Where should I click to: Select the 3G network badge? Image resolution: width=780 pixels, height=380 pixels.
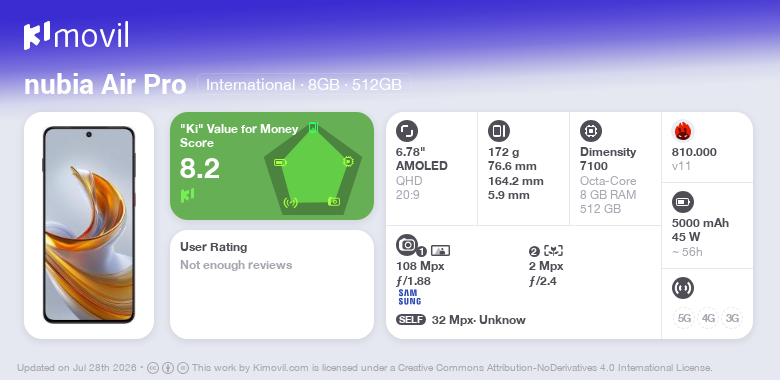(732, 318)
